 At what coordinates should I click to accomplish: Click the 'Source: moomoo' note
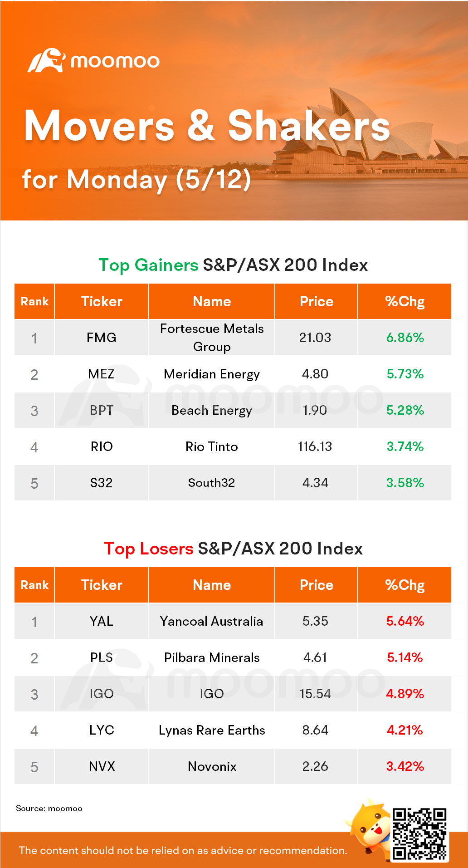pyautogui.click(x=49, y=809)
